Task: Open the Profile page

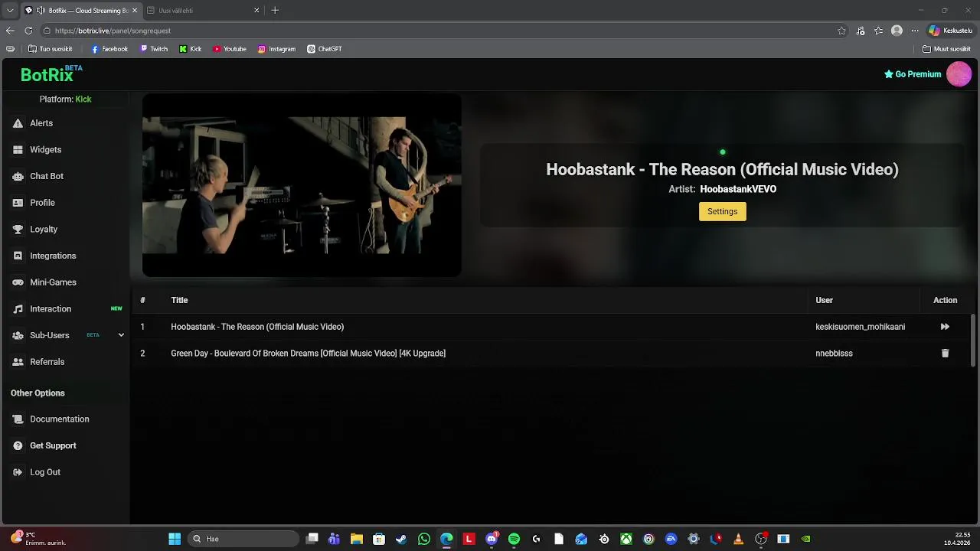Action: click(34, 203)
